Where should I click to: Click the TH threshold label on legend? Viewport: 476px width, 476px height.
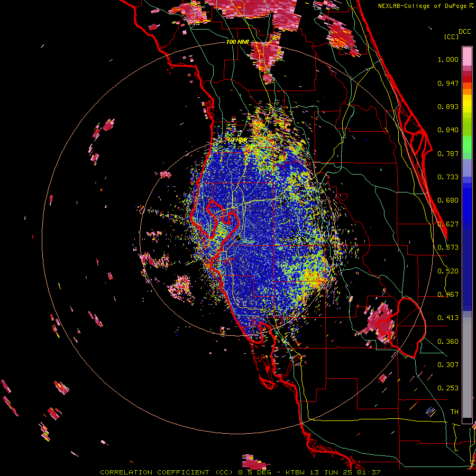point(454,412)
